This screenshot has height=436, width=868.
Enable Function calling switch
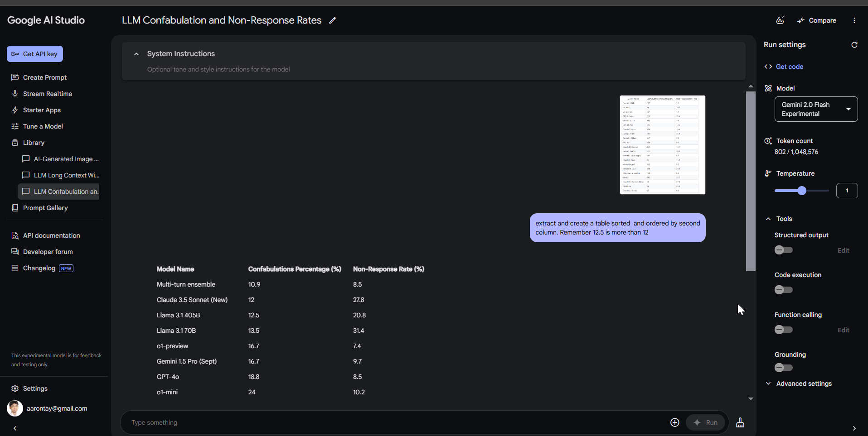click(x=784, y=330)
